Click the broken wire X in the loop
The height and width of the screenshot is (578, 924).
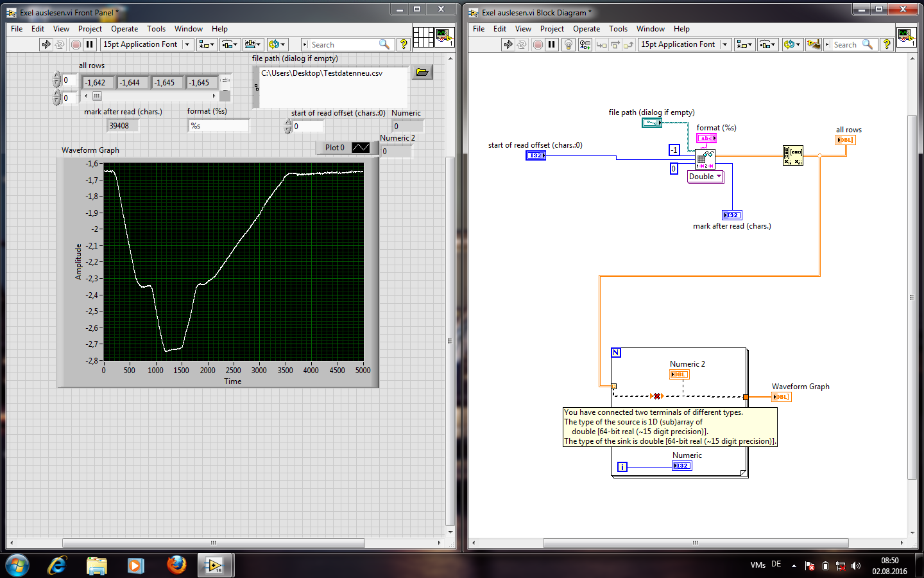click(656, 396)
